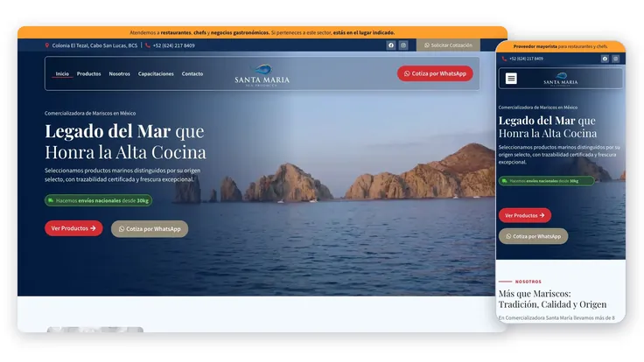Image resolution: width=644 pixels, height=362 pixels.
Task: Click the mobile envíos nacionales desde 30kg badge
Action: pos(546,181)
